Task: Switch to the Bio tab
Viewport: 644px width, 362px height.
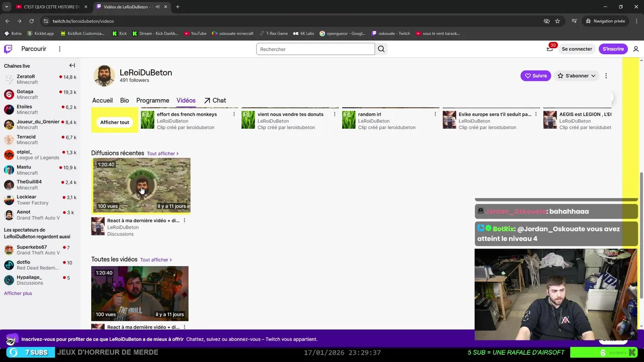Action: pos(124,101)
